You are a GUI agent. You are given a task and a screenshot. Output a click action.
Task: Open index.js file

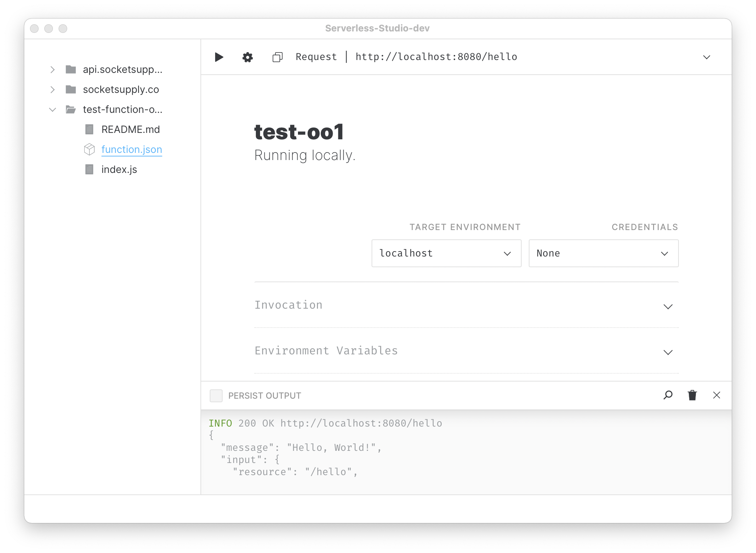(x=119, y=169)
